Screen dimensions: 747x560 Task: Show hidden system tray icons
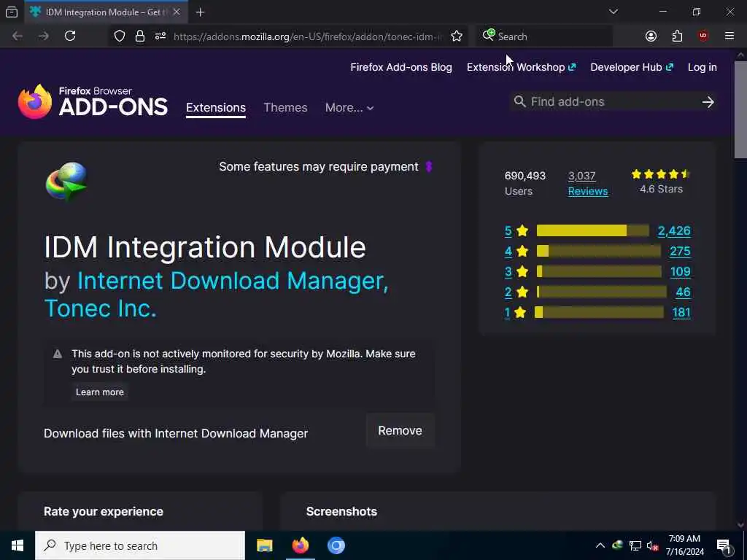pos(600,545)
